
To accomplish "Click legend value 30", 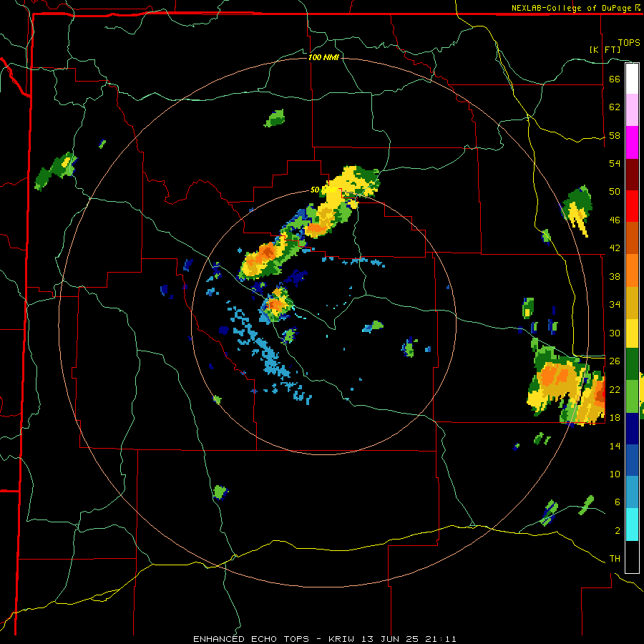I will coord(615,333).
